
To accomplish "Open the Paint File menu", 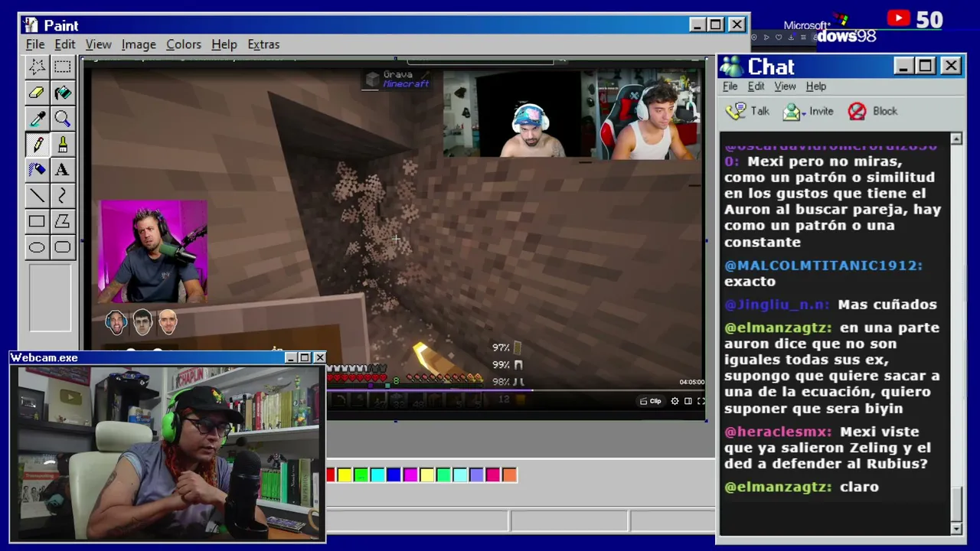I will coord(35,44).
